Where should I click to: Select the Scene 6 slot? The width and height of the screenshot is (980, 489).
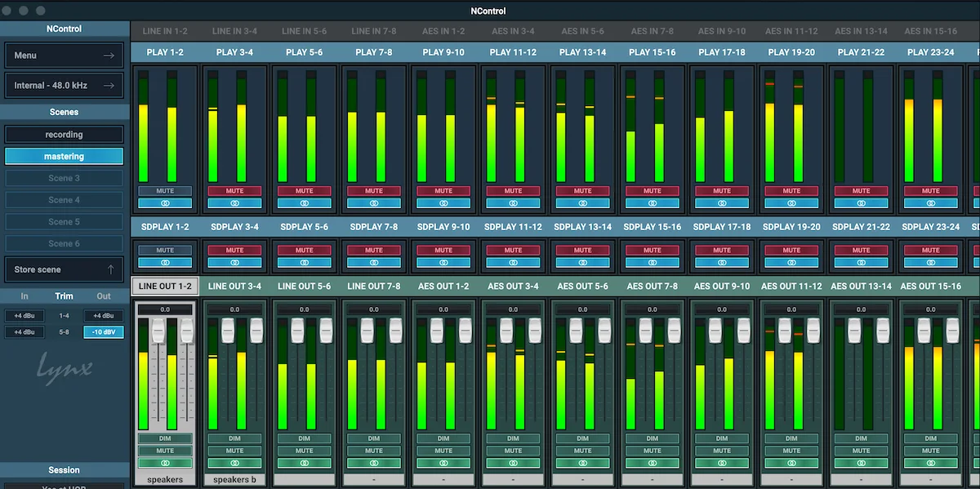[64, 243]
